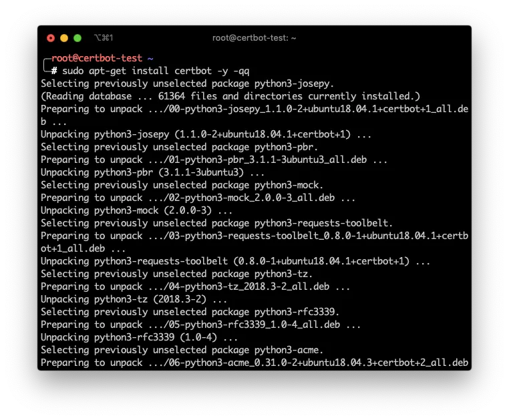509x420 pixels.
Task: Click Preparing to unpack 04-python3-tz line
Action: (196, 286)
